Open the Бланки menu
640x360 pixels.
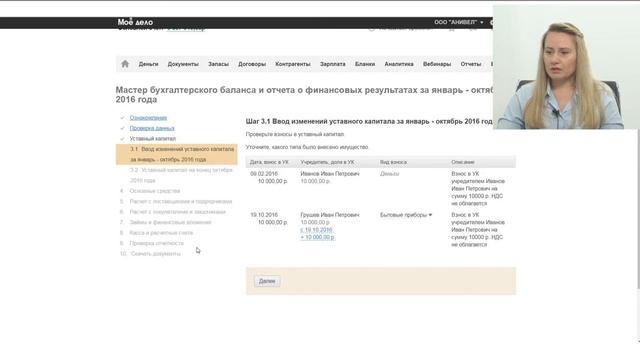(x=365, y=64)
